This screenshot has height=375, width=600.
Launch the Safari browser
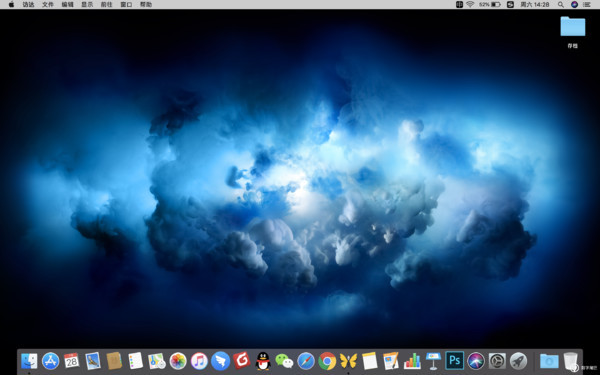coord(306,361)
